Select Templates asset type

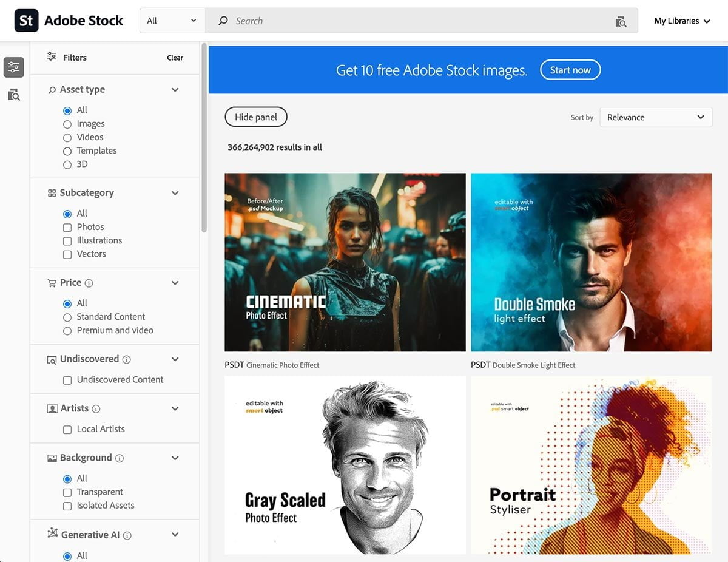click(67, 151)
